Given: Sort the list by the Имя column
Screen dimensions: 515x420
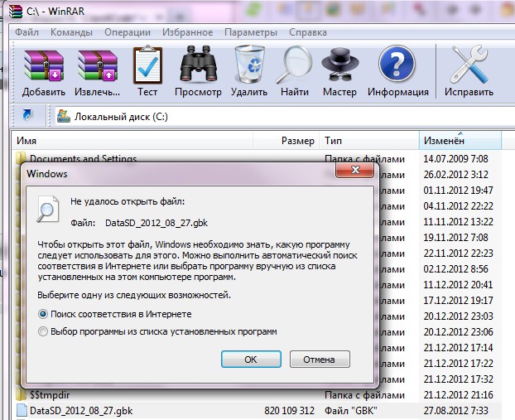Looking at the screenshot, I should point(133,141).
